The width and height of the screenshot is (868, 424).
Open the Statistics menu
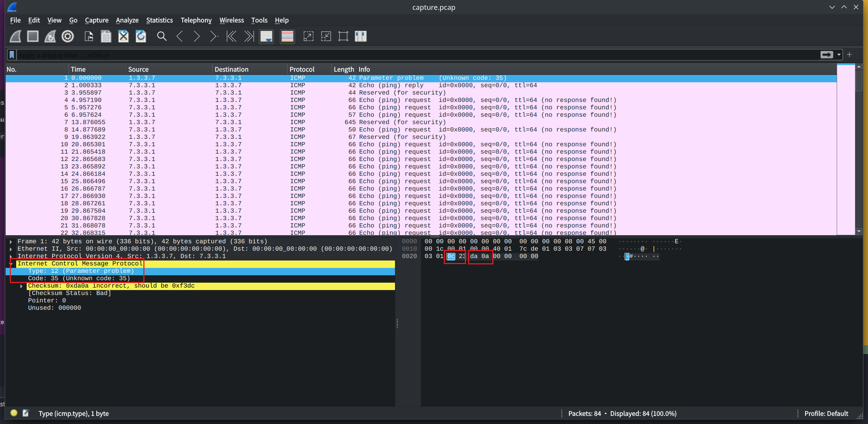point(159,20)
